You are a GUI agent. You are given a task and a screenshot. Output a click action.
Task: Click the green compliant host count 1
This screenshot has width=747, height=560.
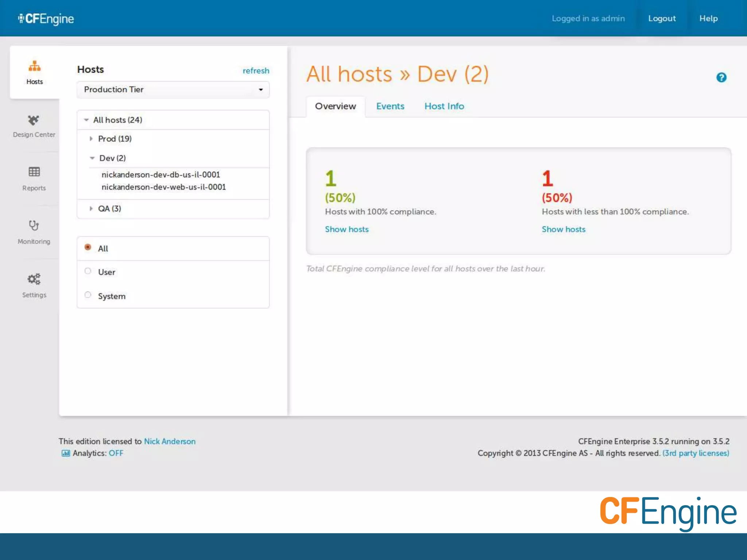[330, 178]
